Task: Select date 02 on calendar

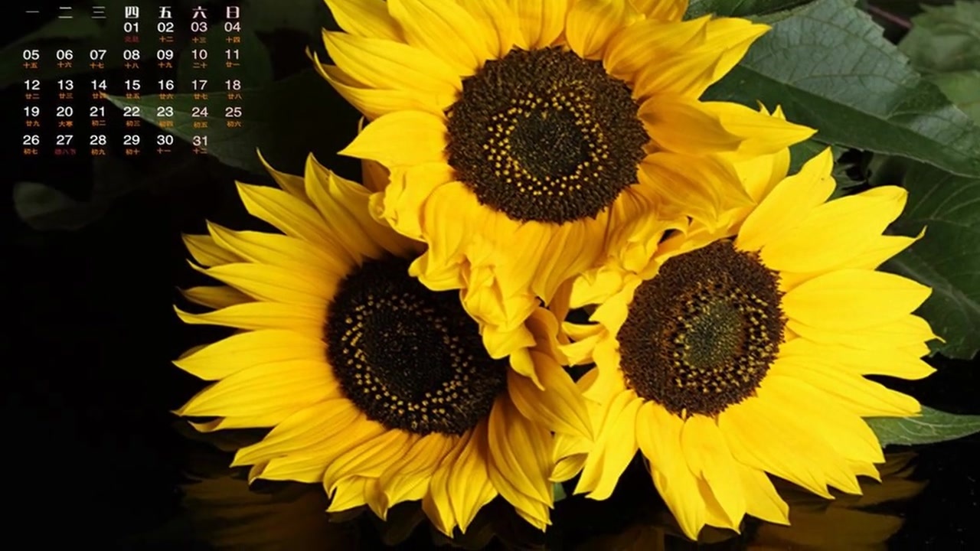Action: click(165, 28)
